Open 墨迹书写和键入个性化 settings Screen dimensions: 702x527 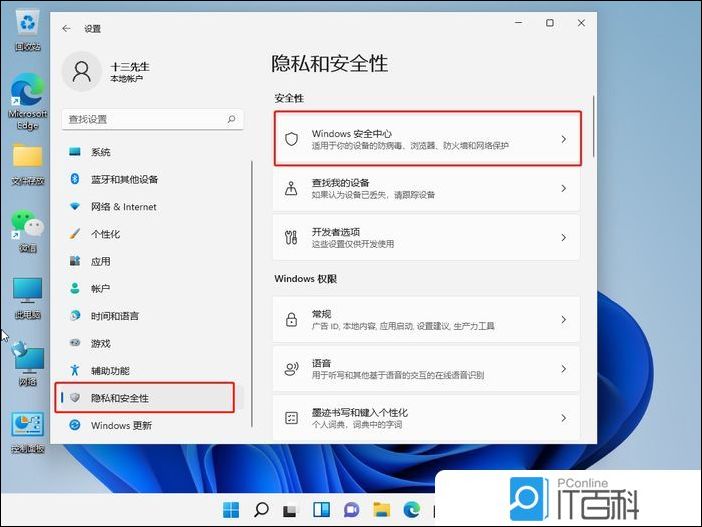pyautogui.click(x=426, y=418)
